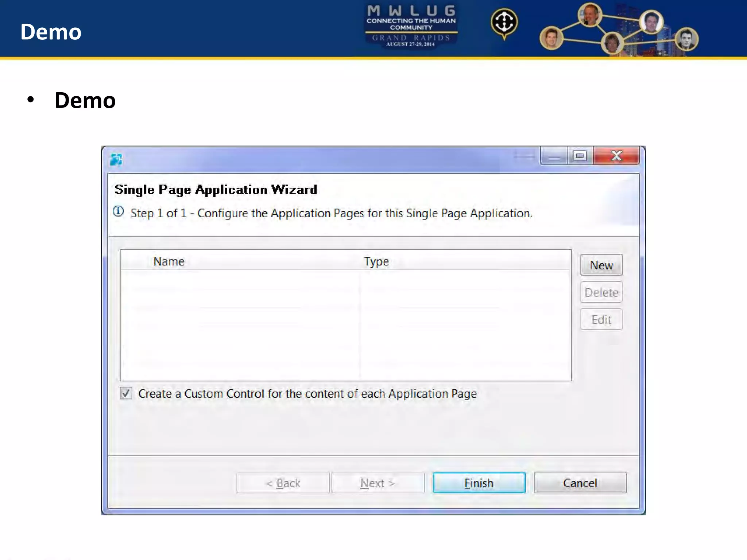Click the far-right portrait photo in the banner

pos(686,39)
